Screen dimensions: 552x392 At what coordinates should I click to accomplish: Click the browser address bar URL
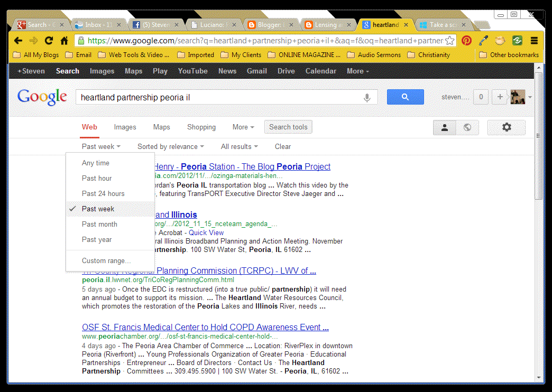tap(265, 41)
